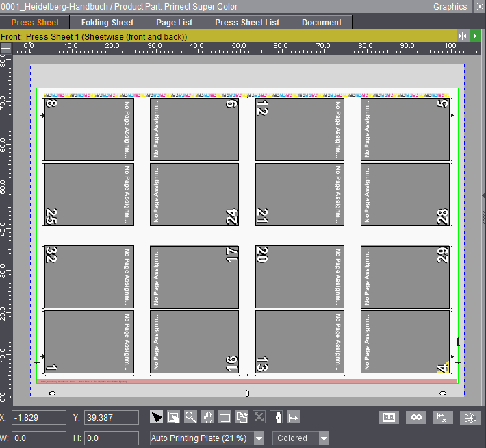Toggle the page view mode icon at bottom right

click(x=388, y=417)
